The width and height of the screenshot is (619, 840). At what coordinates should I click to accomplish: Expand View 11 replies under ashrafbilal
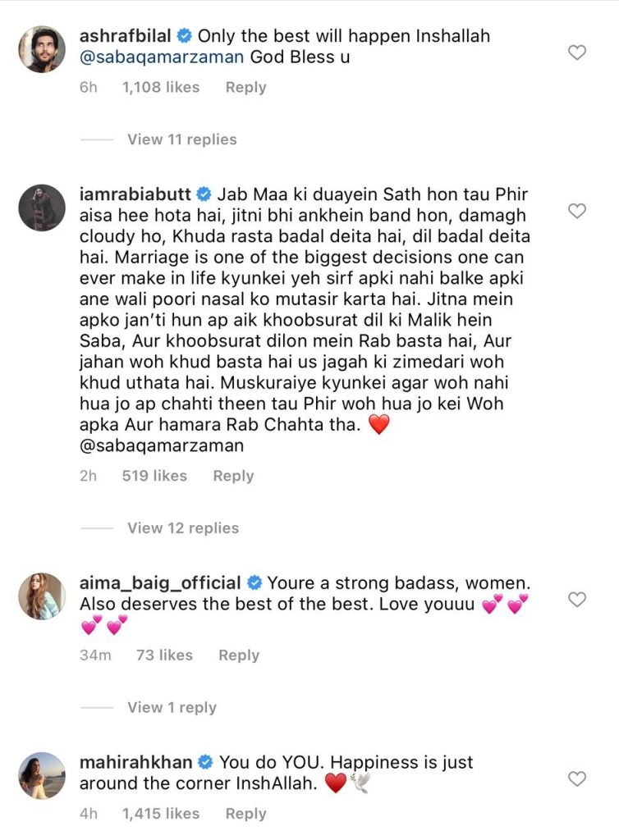(x=181, y=139)
